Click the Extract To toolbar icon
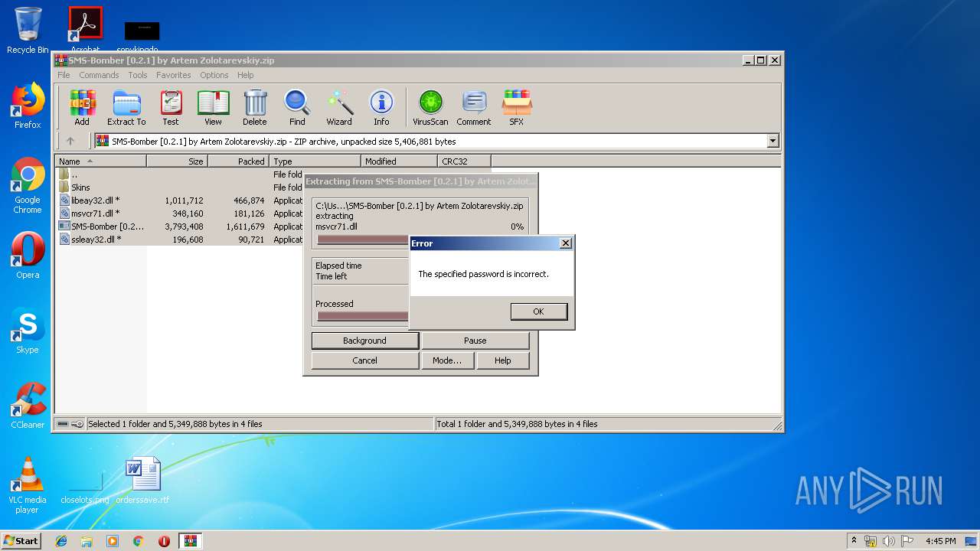This screenshot has height=551, width=980. [126, 107]
